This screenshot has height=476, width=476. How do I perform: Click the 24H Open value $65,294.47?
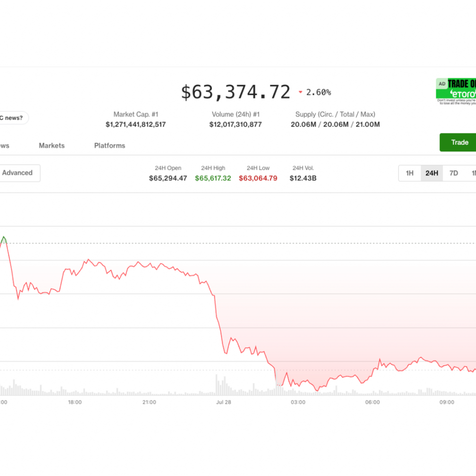click(x=168, y=178)
